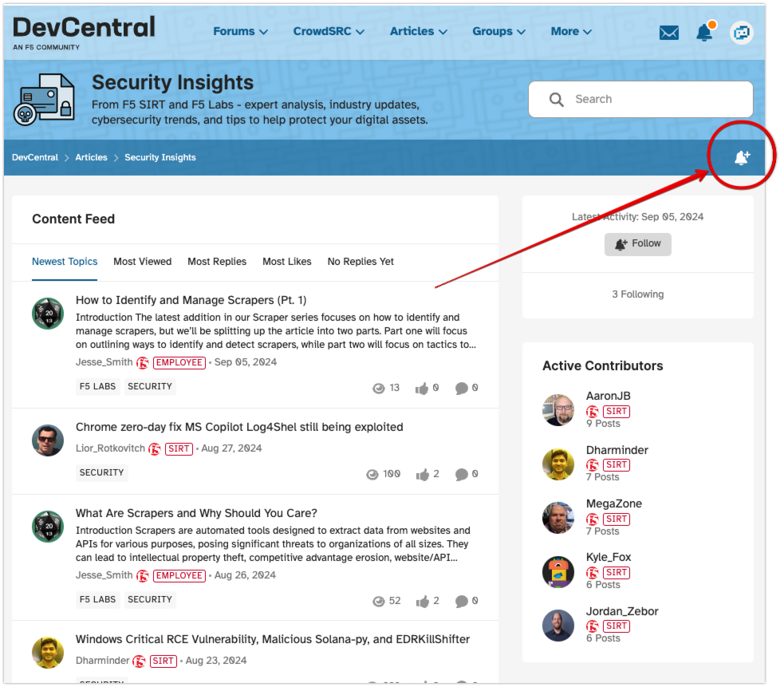
Task: Open Kyle_Fox contributor name link
Action: (x=609, y=558)
